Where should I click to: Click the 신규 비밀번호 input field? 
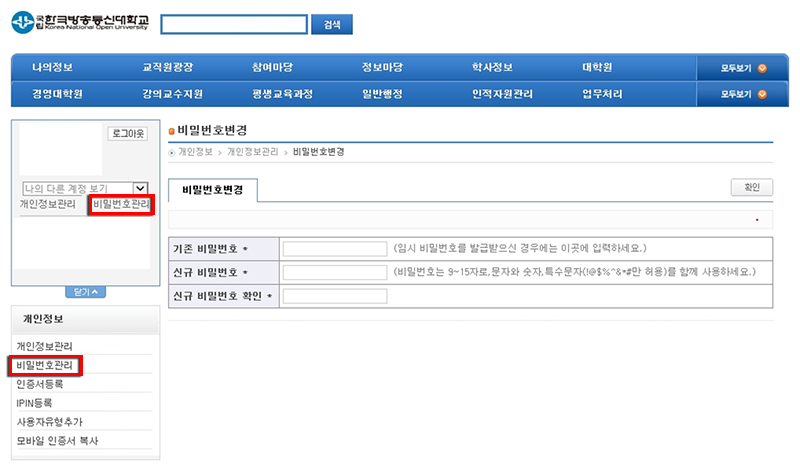(x=335, y=272)
